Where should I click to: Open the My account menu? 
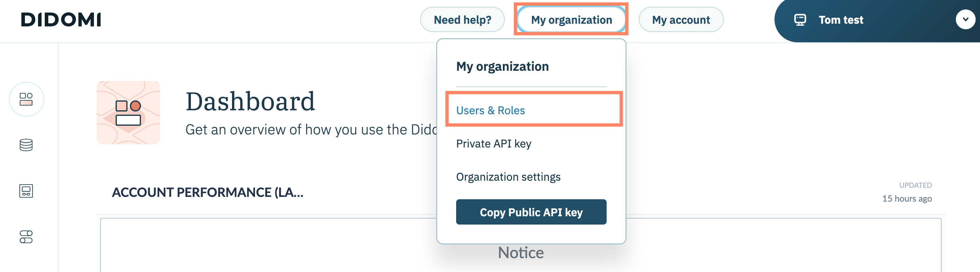681,20
